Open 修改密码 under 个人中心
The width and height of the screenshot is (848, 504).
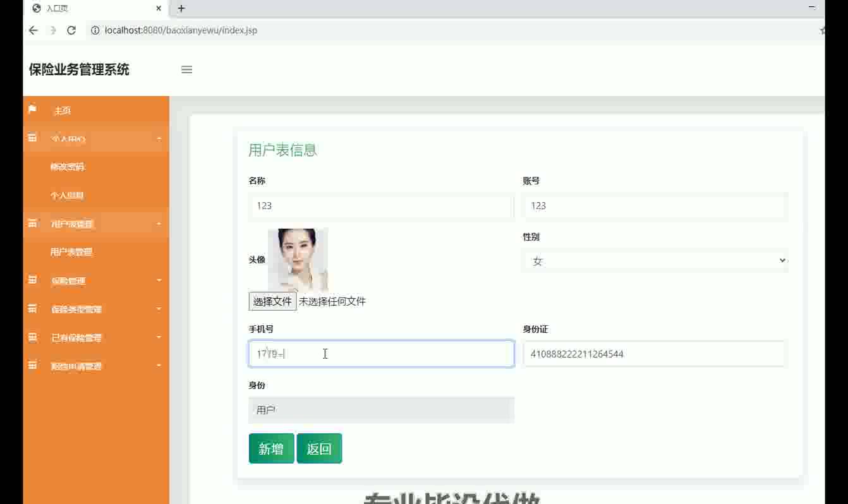tap(67, 167)
